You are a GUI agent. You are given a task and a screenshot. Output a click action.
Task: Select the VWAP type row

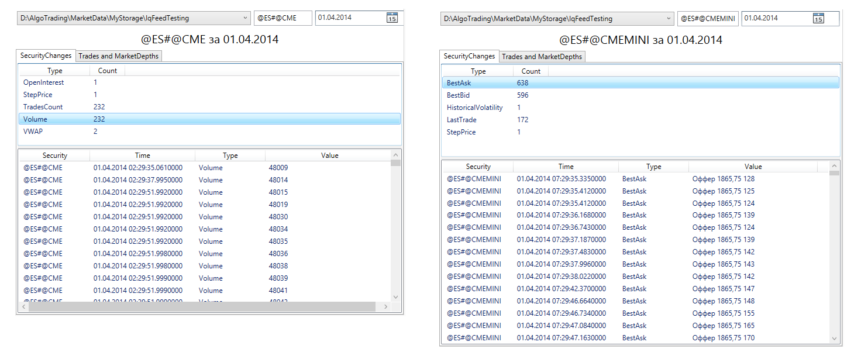pos(33,132)
